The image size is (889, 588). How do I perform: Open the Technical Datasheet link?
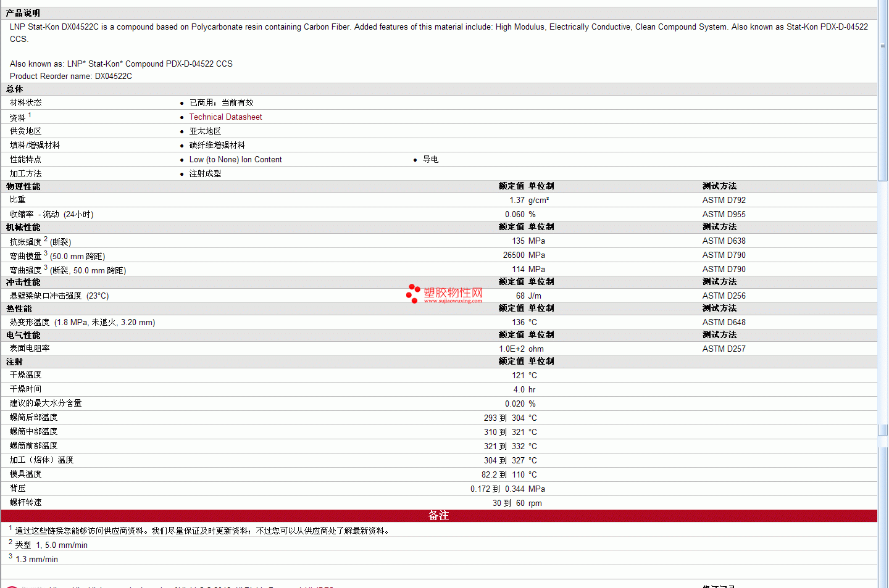(x=225, y=117)
